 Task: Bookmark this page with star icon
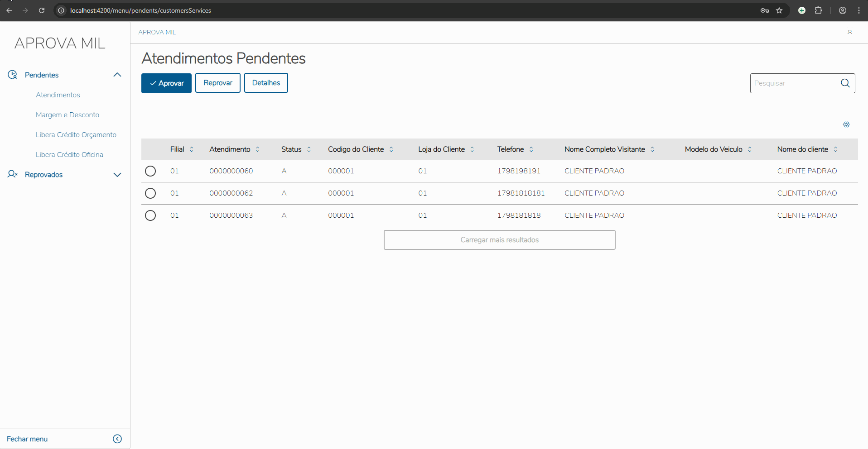(779, 10)
